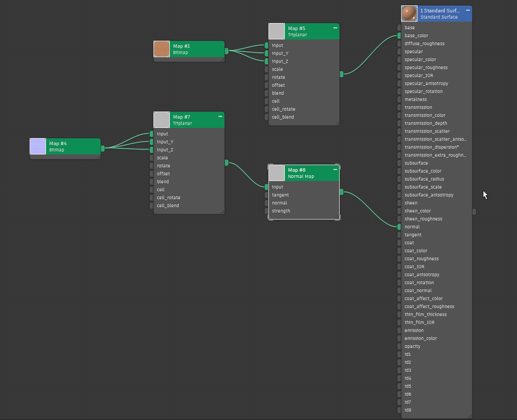The width and height of the screenshot is (517, 420).
Task: Click the Map #7 Triplanar preview icon
Action: 161,119
